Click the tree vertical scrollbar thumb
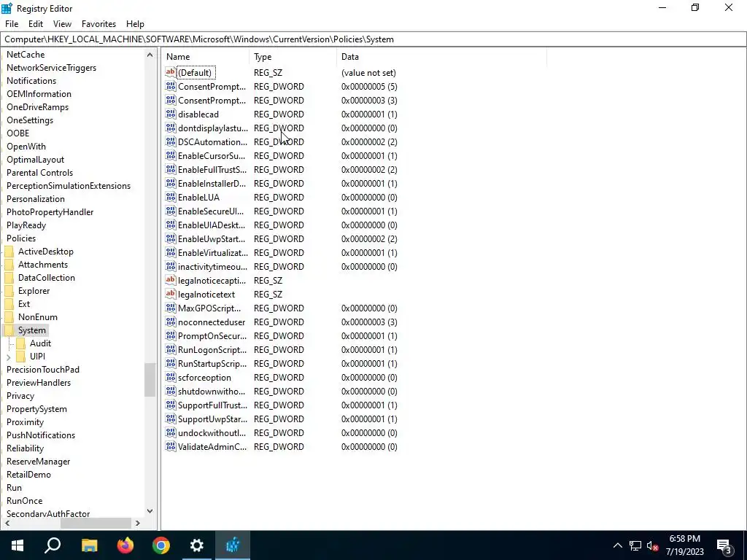Screen dimensions: 747x560 (x=150, y=379)
